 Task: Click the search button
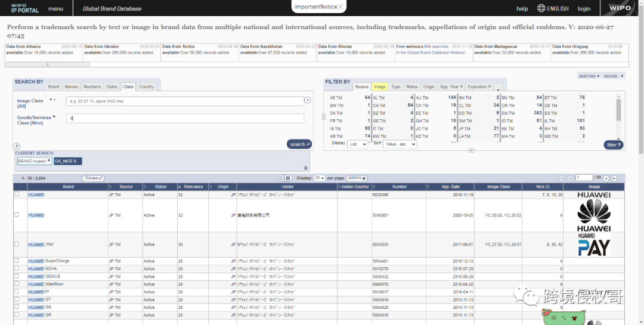tap(299, 144)
